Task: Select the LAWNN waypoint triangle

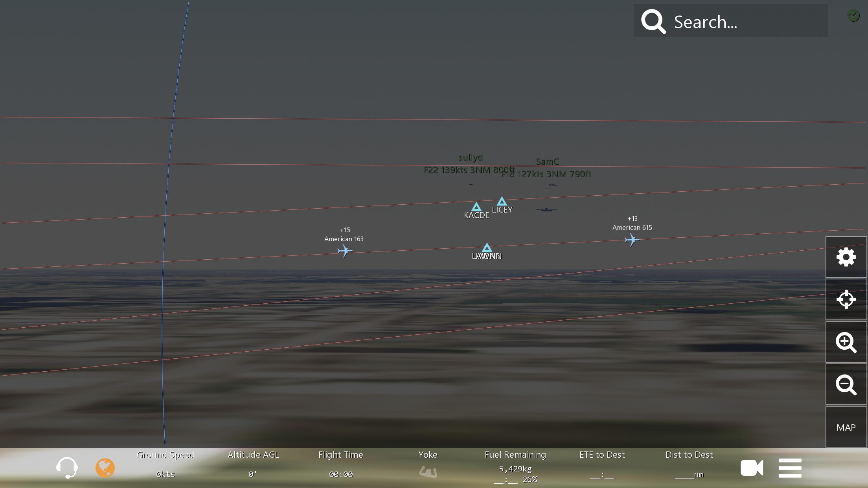Action: pos(487,248)
